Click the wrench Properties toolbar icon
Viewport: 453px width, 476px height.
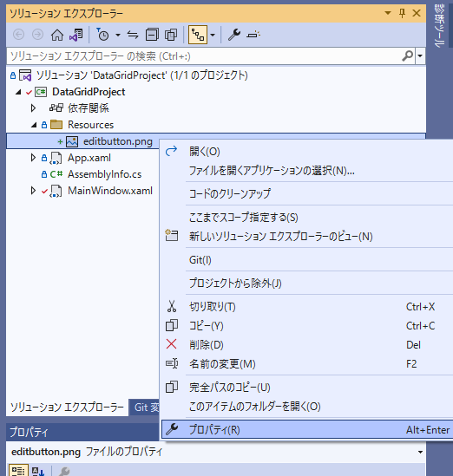click(234, 35)
